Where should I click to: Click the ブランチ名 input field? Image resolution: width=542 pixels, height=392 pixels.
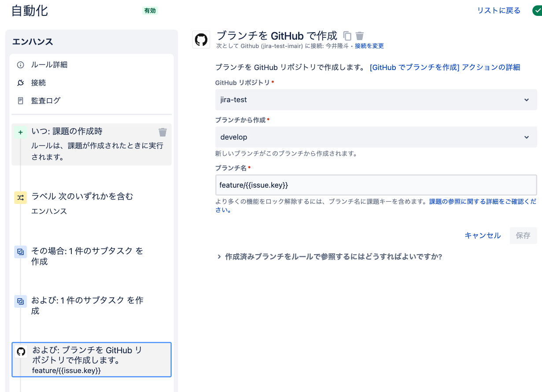(376, 185)
